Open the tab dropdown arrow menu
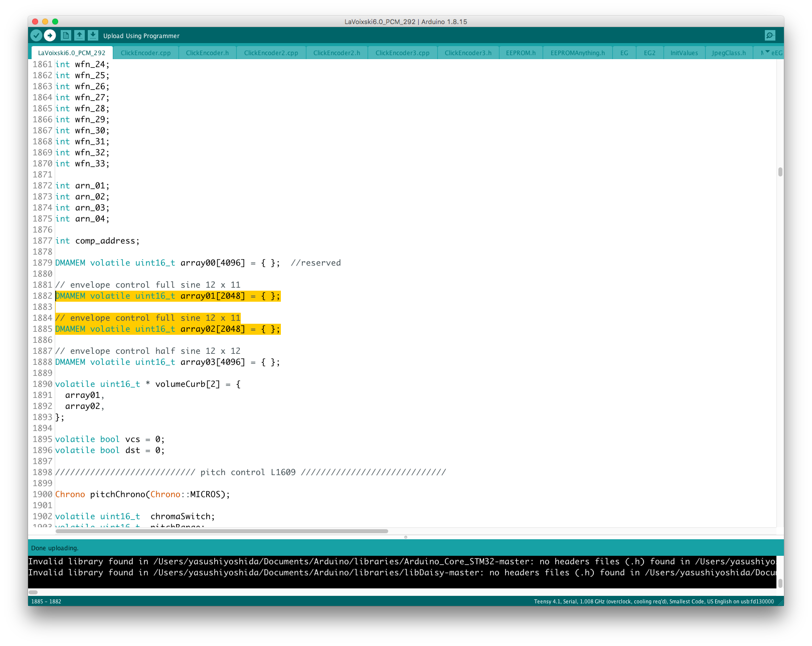The height and width of the screenshot is (646, 812). pyautogui.click(x=767, y=52)
